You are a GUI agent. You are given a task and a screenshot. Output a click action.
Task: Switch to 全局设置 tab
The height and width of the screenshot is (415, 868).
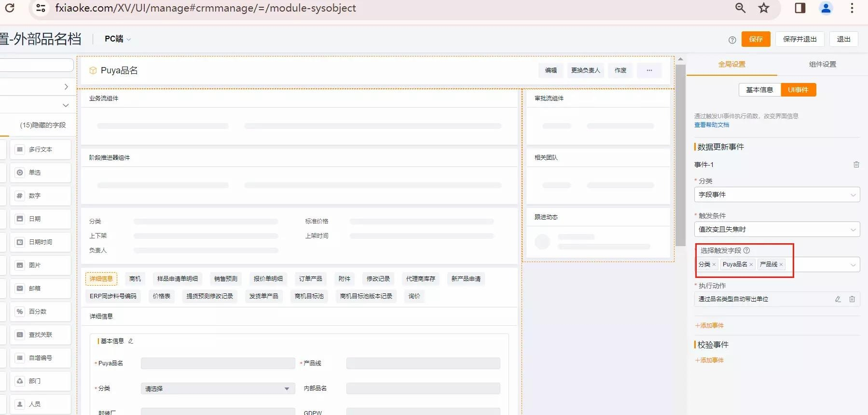coord(732,64)
